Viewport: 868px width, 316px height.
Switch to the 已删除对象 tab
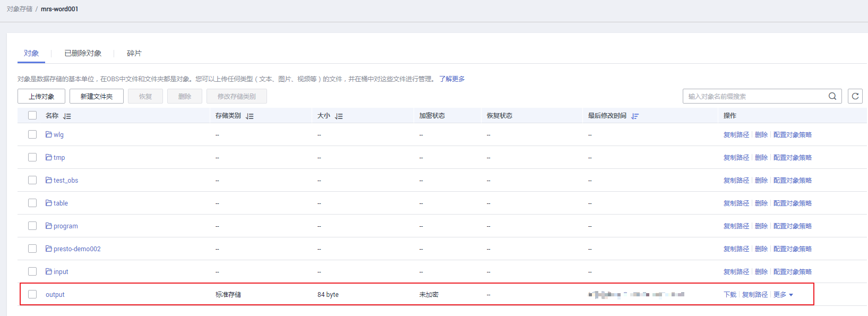tap(83, 53)
